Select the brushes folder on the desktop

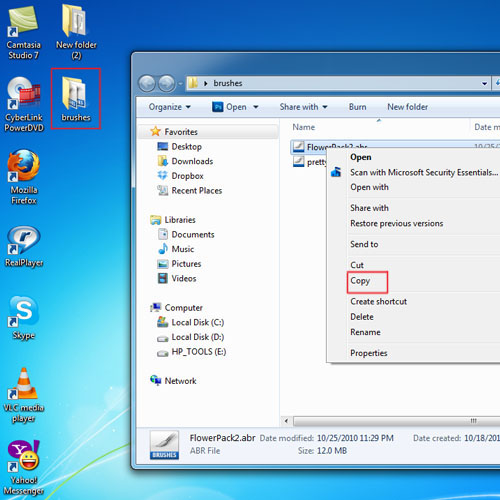click(76, 99)
